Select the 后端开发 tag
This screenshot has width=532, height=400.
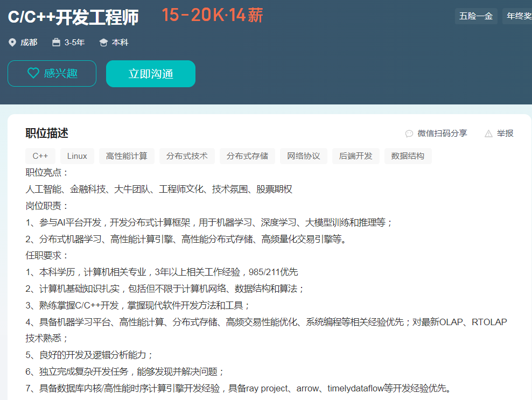click(356, 156)
